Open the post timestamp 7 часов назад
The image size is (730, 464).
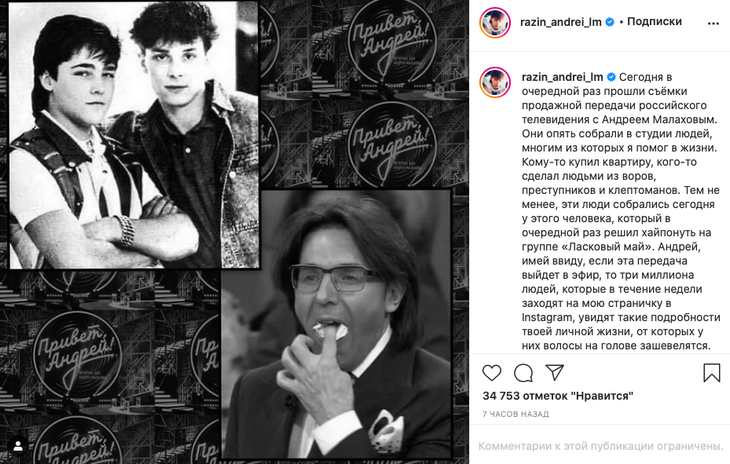point(515,414)
